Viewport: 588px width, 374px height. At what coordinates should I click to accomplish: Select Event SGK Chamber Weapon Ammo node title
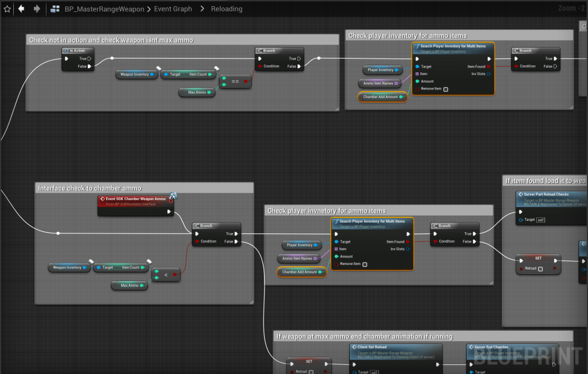click(x=136, y=198)
